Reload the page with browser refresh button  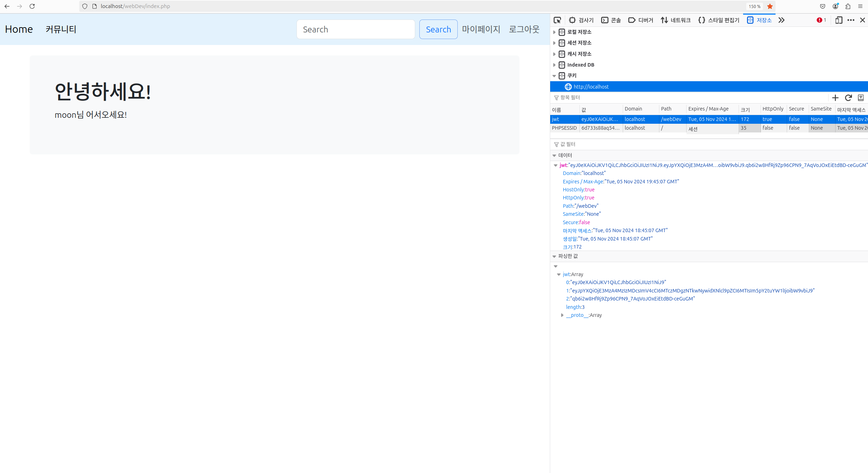click(32, 6)
